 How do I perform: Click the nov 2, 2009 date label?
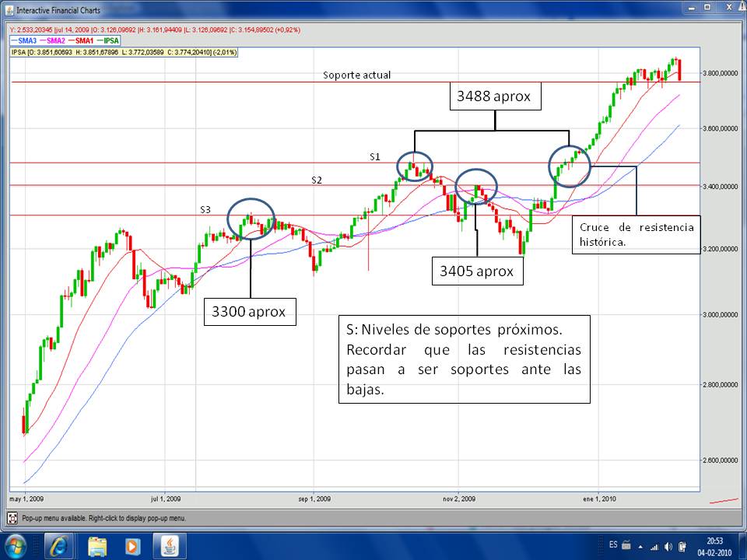[x=459, y=499]
